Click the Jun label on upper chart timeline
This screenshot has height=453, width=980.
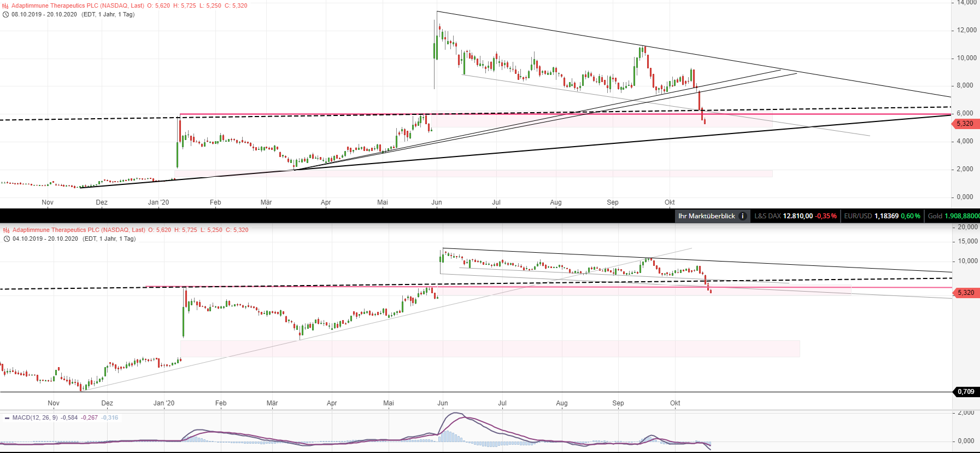[437, 203]
